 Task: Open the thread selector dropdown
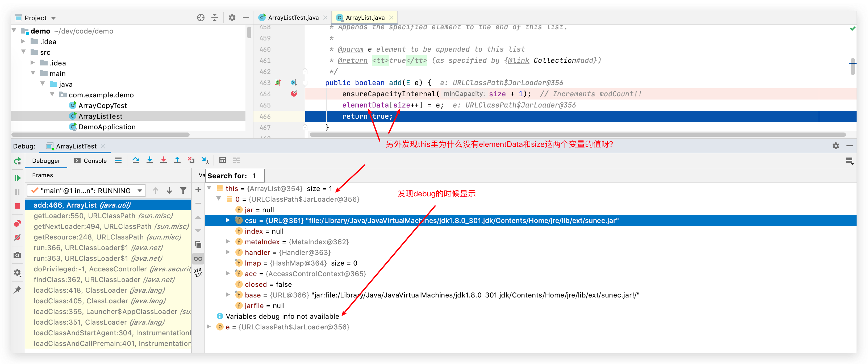140,191
